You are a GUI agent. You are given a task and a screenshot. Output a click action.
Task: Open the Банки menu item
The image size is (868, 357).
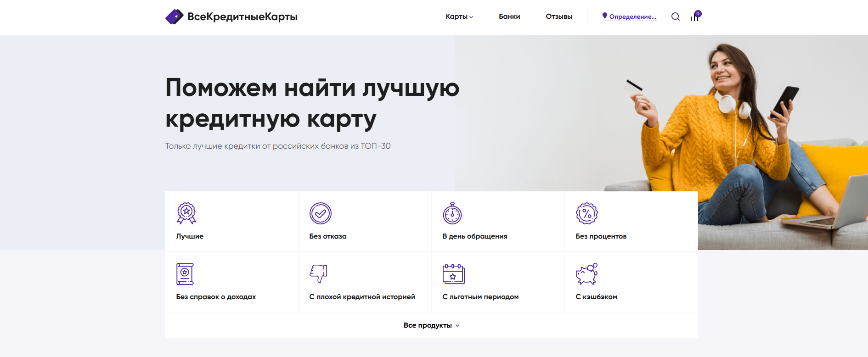coord(509,17)
